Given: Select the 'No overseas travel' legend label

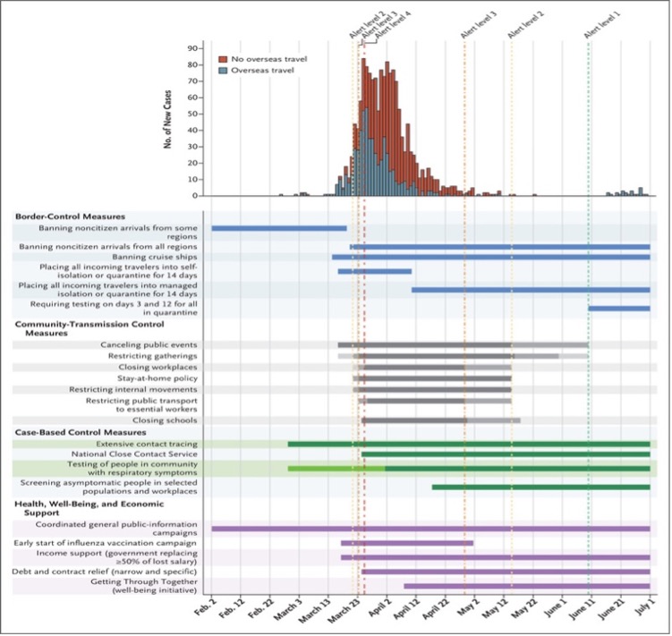Looking at the screenshot, I should tap(269, 59).
